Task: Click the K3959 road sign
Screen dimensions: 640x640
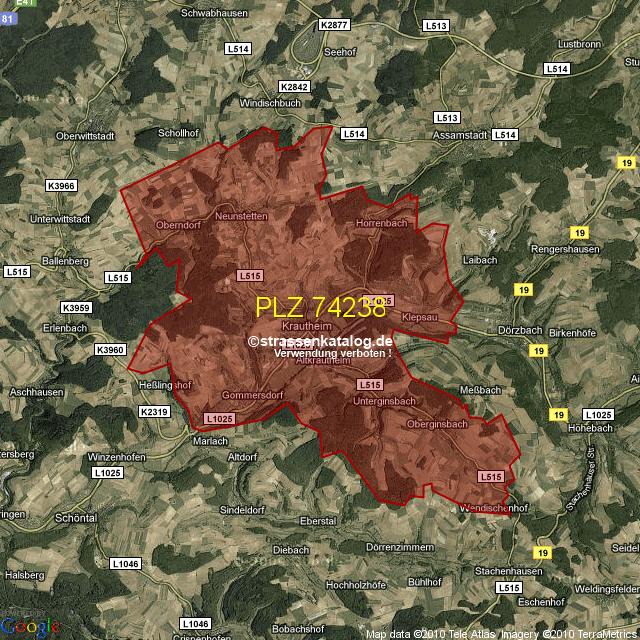Action: pos(75,308)
